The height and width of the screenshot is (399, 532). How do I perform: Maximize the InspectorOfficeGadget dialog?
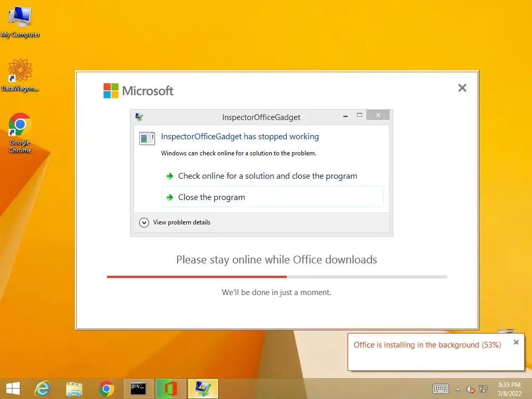coord(360,115)
